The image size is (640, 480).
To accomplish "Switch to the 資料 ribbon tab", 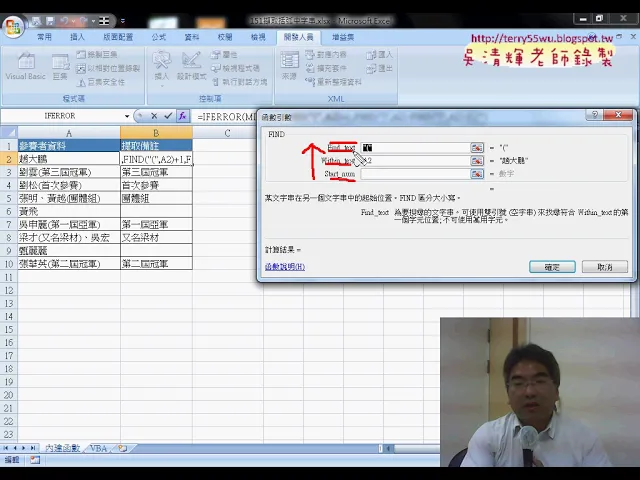I will click(x=191, y=37).
